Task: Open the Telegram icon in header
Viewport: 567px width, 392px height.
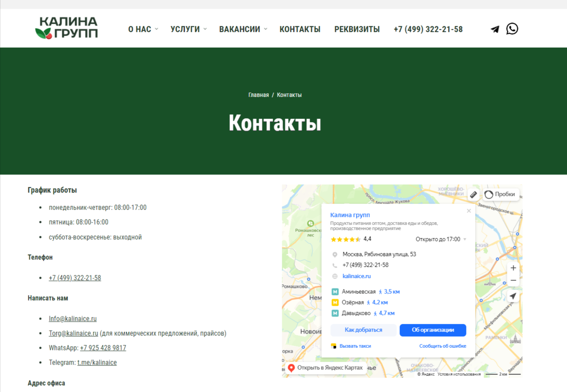Action: 495,29
